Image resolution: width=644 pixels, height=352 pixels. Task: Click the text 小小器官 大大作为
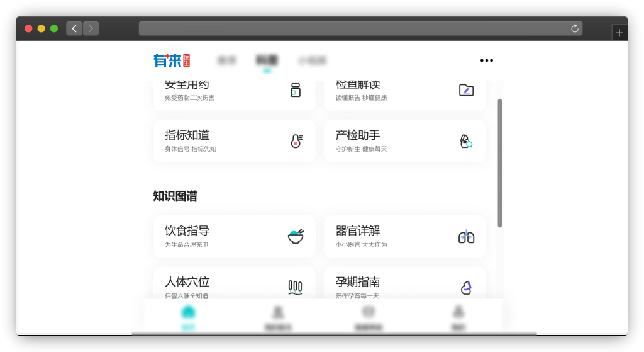pos(362,245)
